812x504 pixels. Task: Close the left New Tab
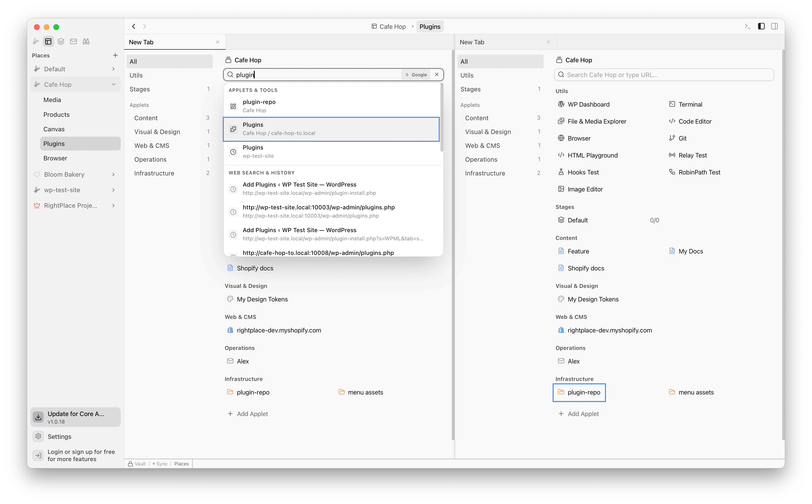[217, 42]
